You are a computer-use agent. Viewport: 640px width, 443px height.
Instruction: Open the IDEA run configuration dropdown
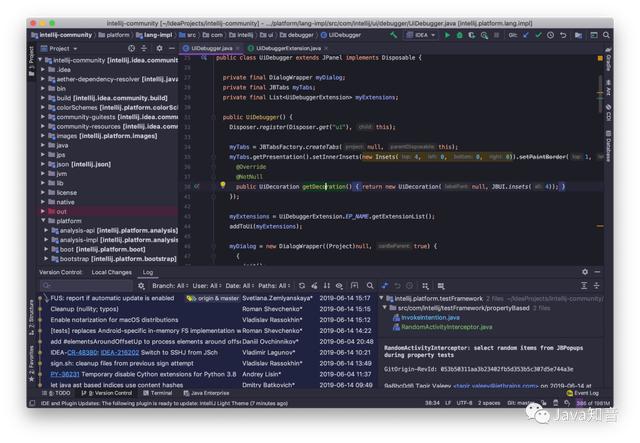[421, 35]
